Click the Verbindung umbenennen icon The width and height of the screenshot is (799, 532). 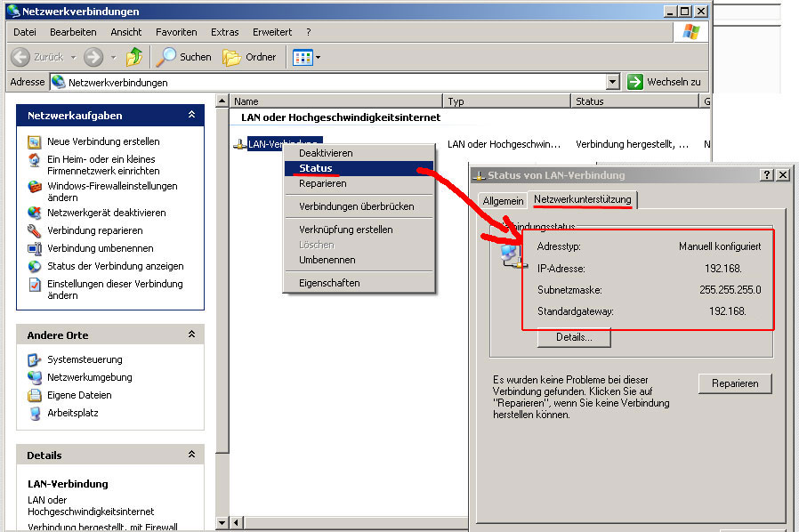(x=34, y=248)
